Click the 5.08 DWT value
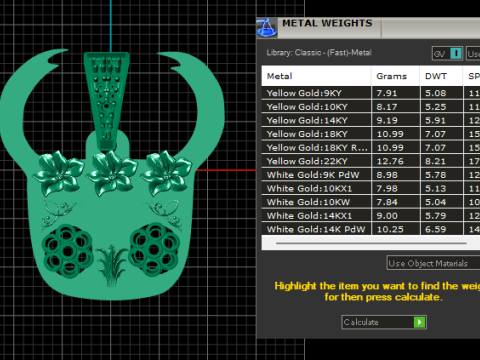Viewport: 480px width, 360px height. tap(435, 93)
